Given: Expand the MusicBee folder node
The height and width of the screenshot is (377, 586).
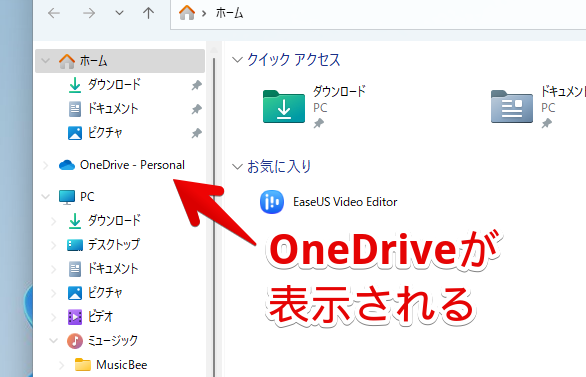Looking at the screenshot, I should (61, 365).
